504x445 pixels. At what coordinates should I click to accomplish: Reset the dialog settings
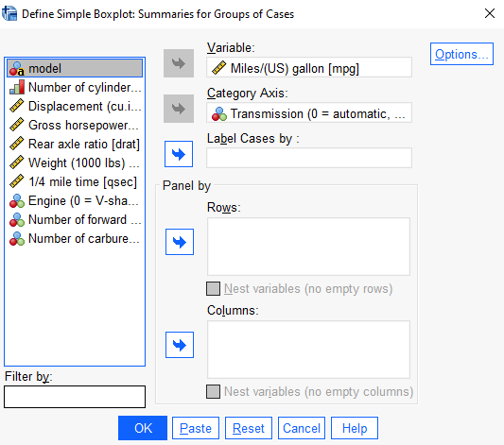[x=249, y=428]
